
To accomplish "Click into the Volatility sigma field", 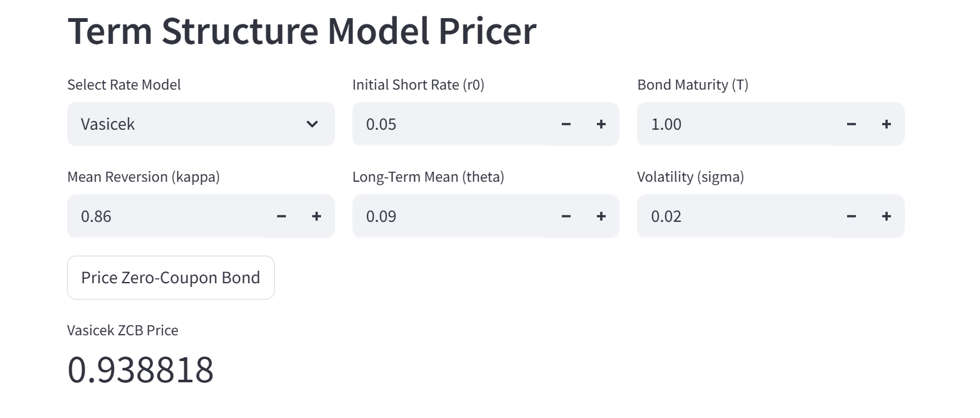I will click(735, 216).
